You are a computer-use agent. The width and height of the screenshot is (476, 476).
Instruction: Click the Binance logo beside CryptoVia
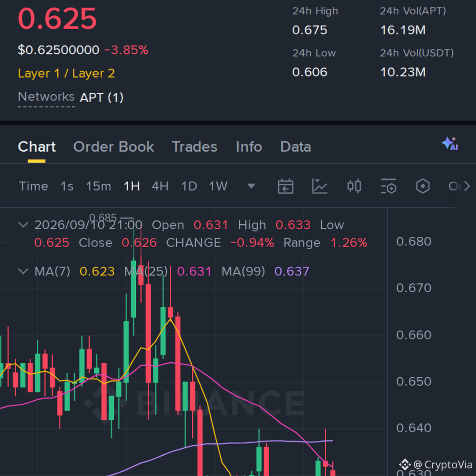coord(405,465)
